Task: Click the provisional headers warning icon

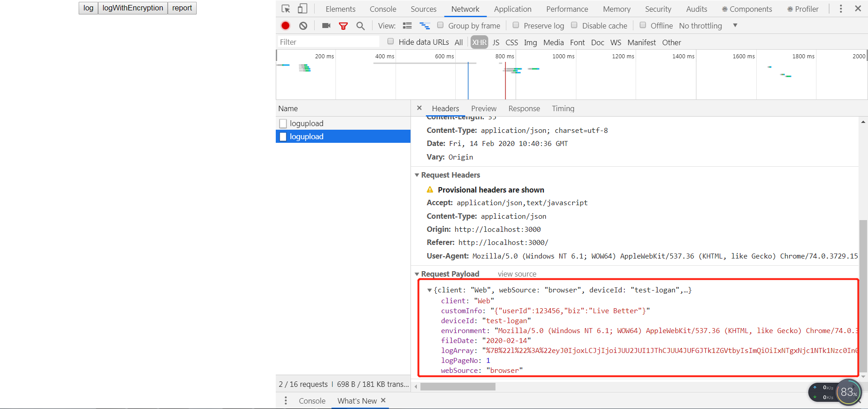Action: point(430,190)
